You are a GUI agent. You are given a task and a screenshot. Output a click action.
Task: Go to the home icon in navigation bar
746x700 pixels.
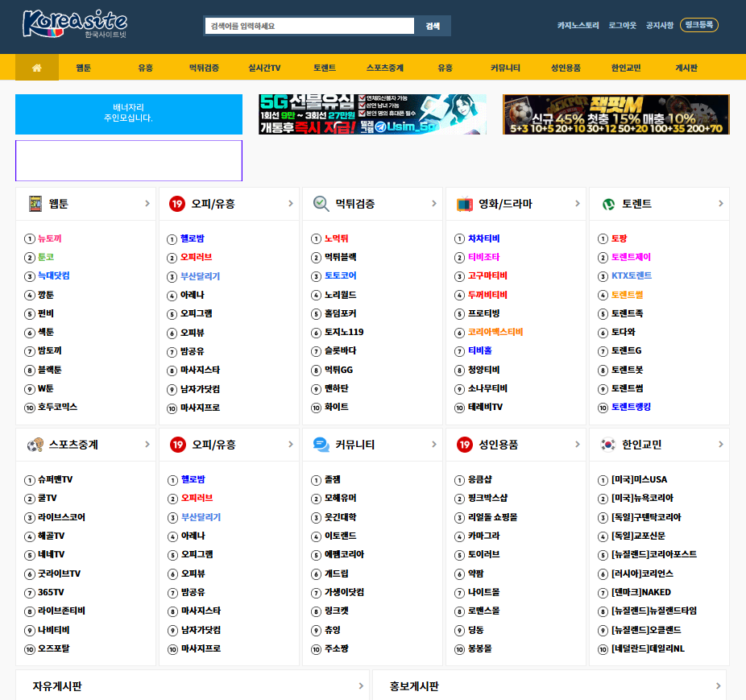tap(36, 68)
